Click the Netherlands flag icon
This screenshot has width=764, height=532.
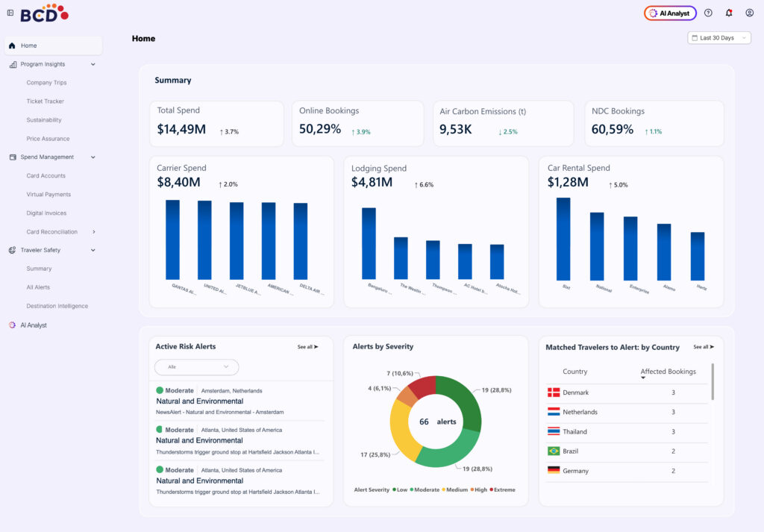point(554,412)
